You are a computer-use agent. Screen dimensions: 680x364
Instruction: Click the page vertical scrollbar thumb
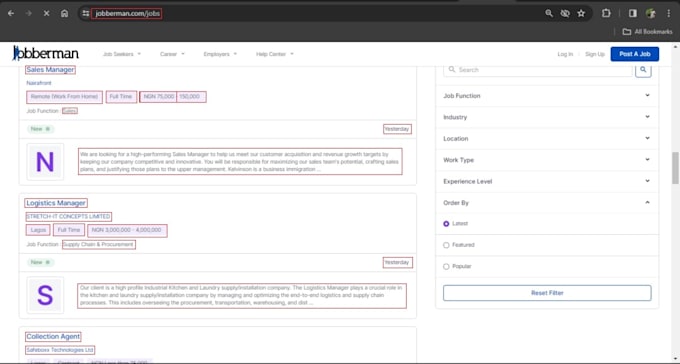675,168
